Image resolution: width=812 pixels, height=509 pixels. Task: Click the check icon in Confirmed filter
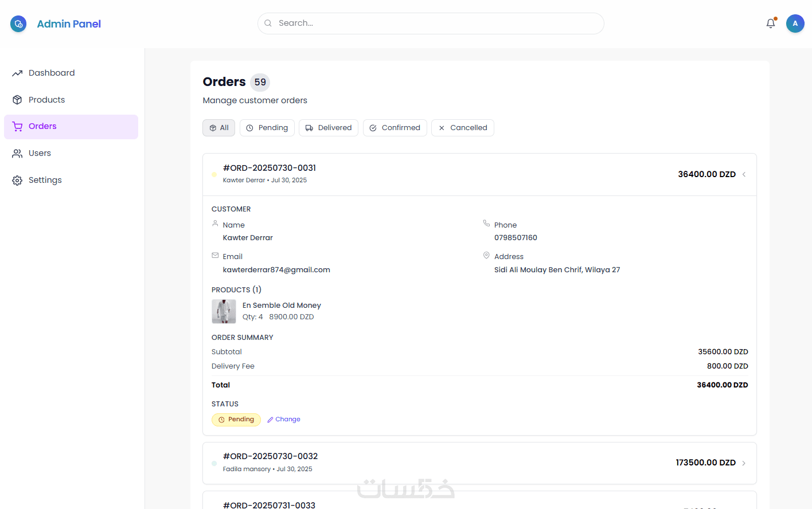coord(373,128)
